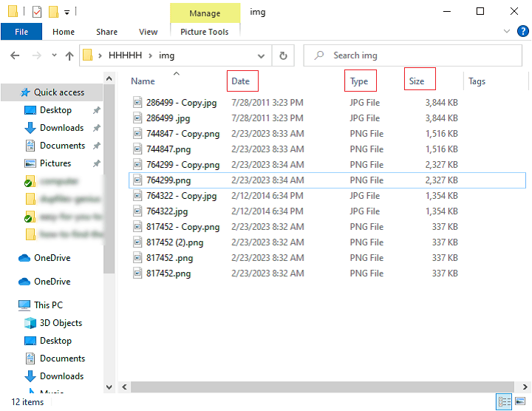Screen dimensions: 532x411
Task: Click the Search img input field
Action: [x=412, y=55]
